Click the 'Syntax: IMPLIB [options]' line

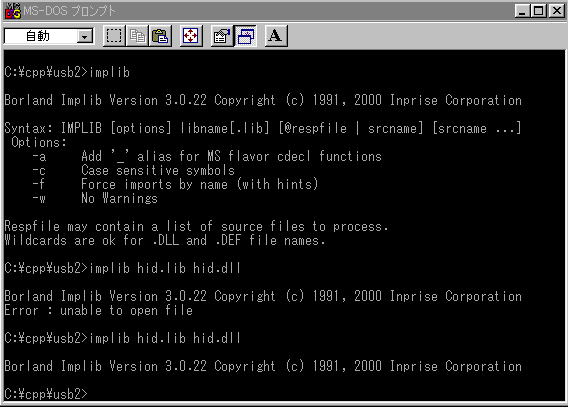(263, 128)
